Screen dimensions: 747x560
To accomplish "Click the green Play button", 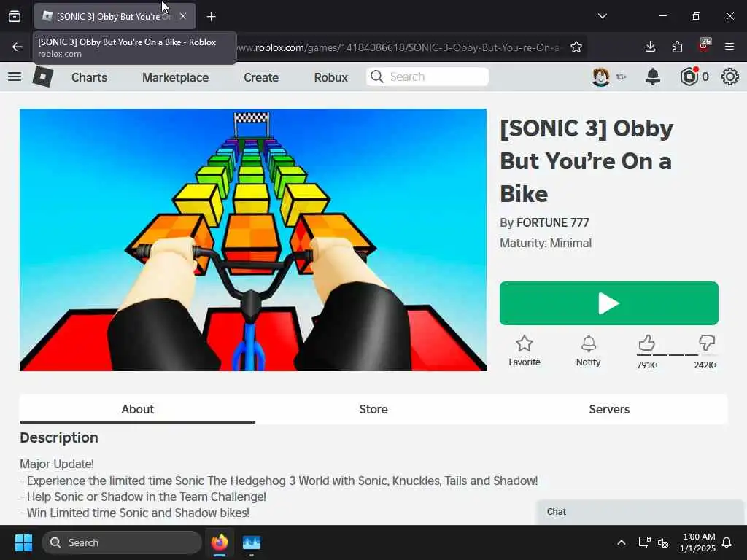I will coord(609,303).
